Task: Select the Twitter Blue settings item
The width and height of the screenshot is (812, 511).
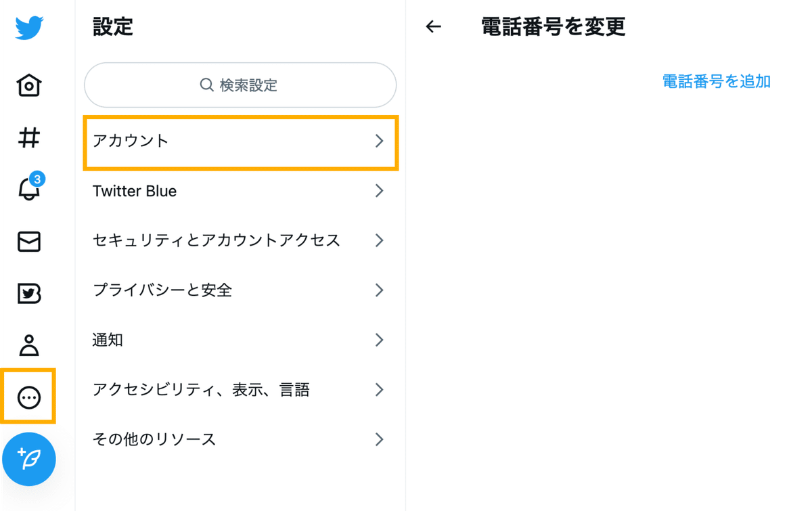Action: 240,191
